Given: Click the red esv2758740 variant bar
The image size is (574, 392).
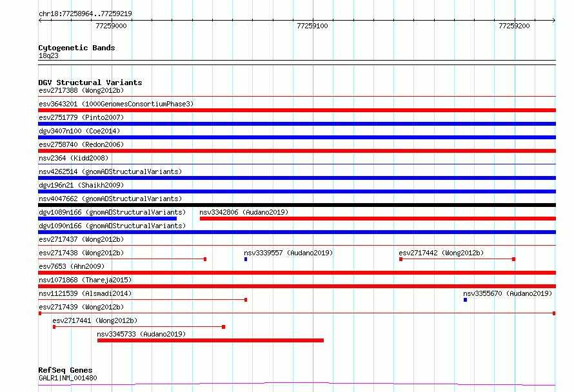Looking at the screenshot, I should (x=297, y=151).
